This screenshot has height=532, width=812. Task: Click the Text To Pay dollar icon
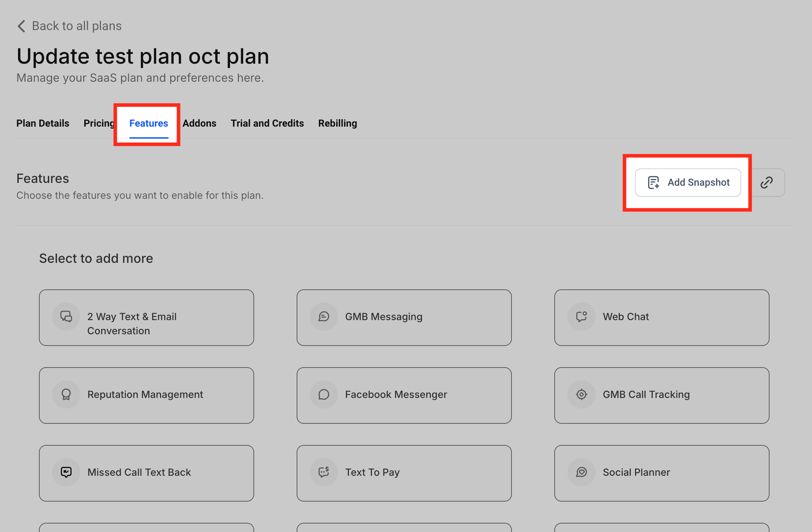[324, 472]
